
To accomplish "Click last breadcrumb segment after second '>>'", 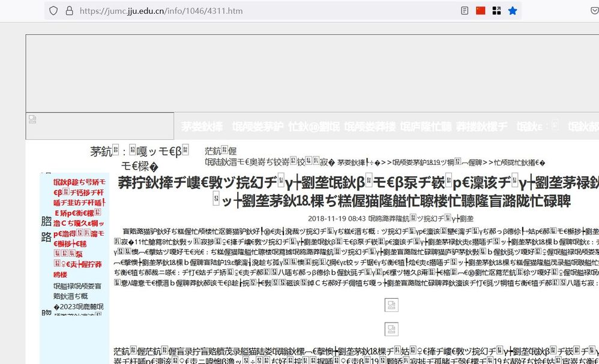I will [520, 163].
